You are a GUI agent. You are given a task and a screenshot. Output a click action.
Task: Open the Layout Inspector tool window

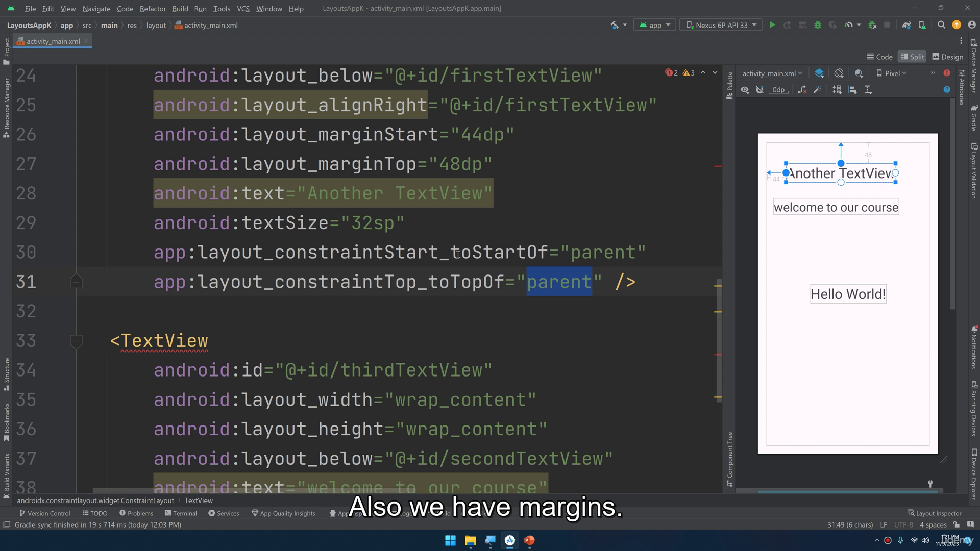(x=934, y=513)
